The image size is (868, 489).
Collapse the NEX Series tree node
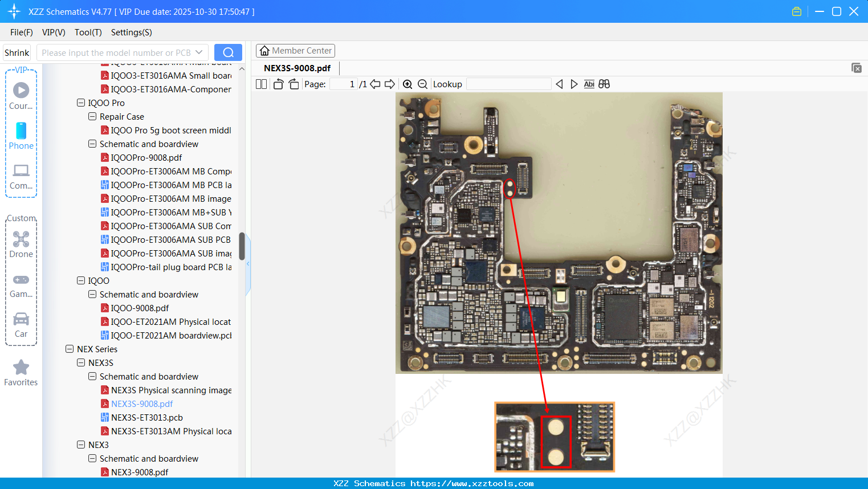[x=70, y=349]
